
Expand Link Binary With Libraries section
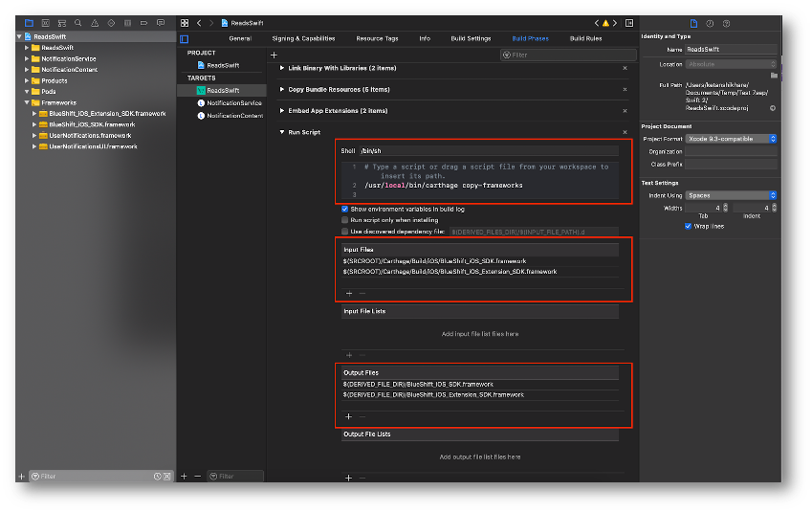(282, 68)
